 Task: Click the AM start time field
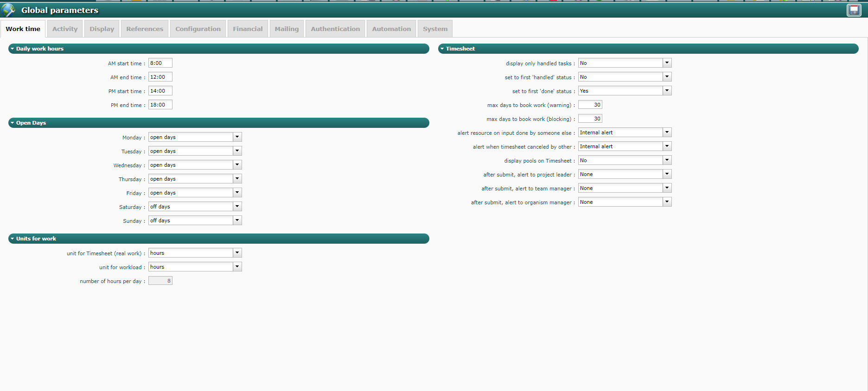pyautogui.click(x=160, y=63)
